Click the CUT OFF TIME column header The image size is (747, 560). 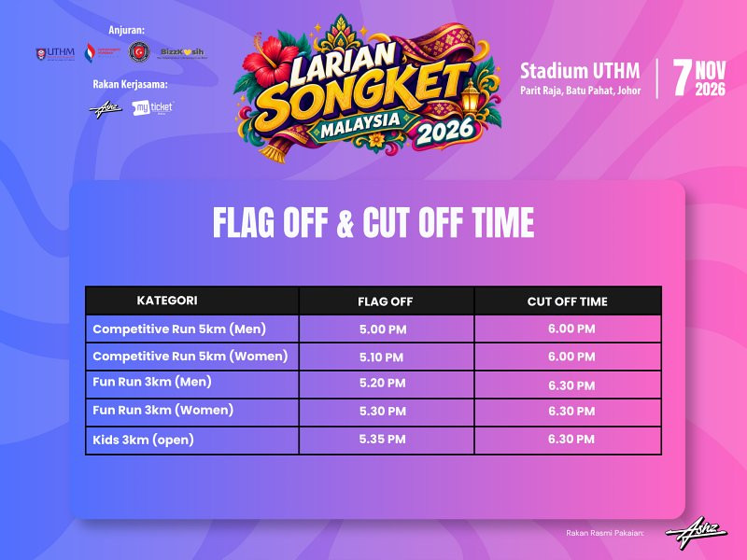[x=567, y=301]
